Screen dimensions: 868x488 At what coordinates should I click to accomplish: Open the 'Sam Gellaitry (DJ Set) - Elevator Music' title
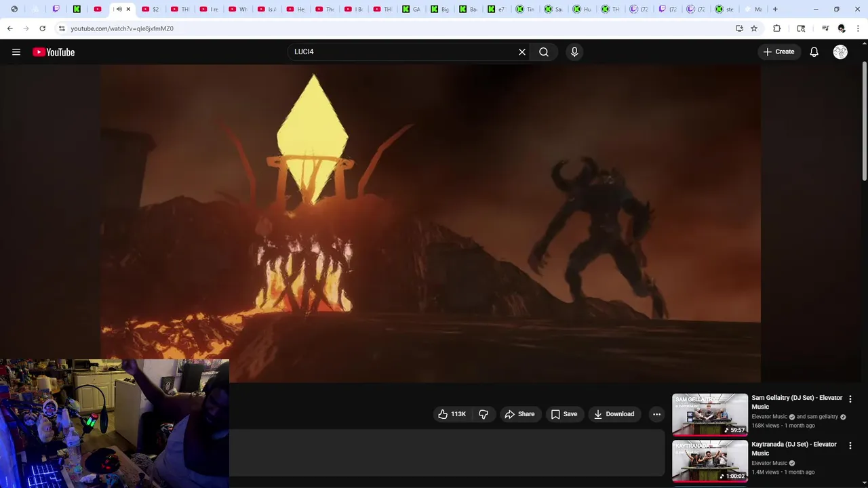pyautogui.click(x=797, y=402)
